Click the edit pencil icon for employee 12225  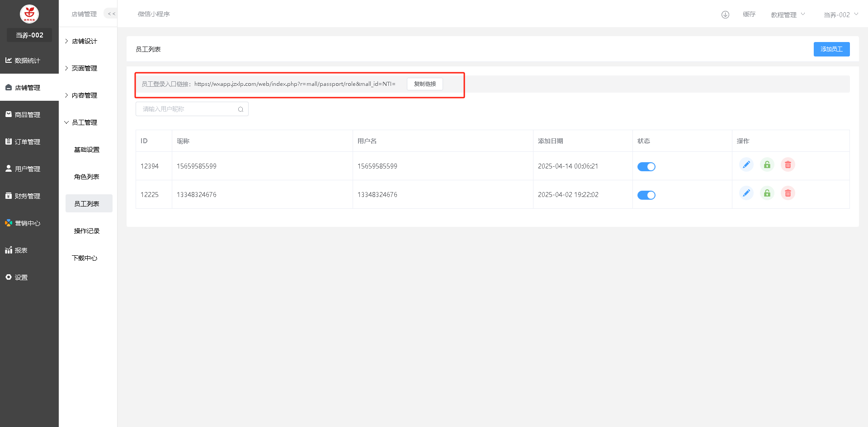(746, 193)
